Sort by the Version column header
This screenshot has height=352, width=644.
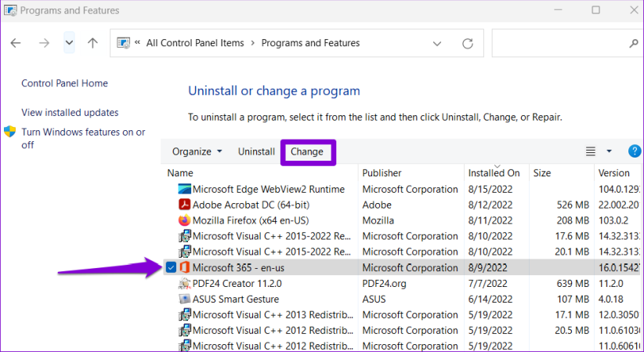[613, 173]
